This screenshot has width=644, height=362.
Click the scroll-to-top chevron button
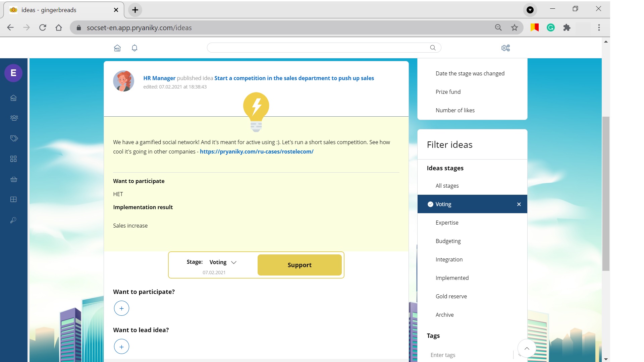(x=527, y=349)
